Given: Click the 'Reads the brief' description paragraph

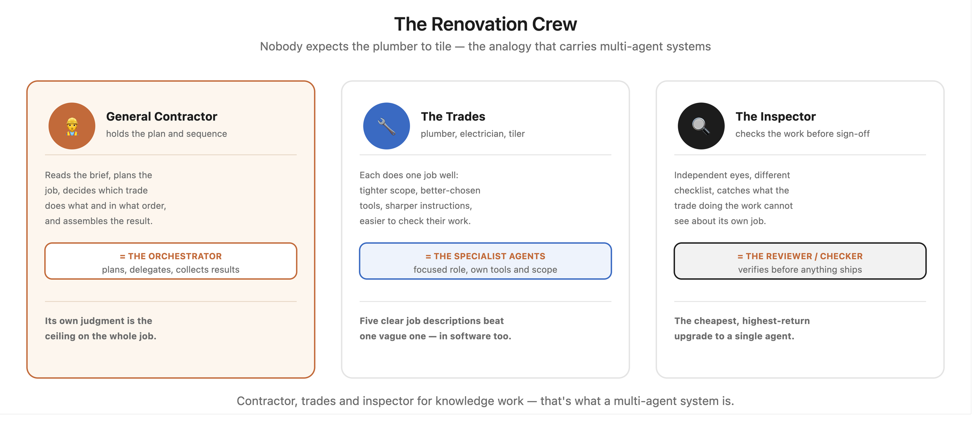Looking at the screenshot, I should tap(105, 198).
